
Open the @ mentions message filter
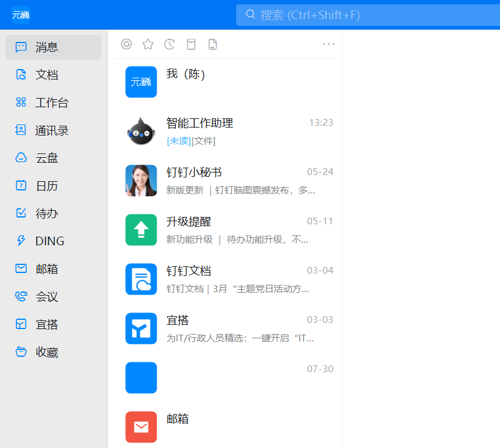[x=126, y=44]
